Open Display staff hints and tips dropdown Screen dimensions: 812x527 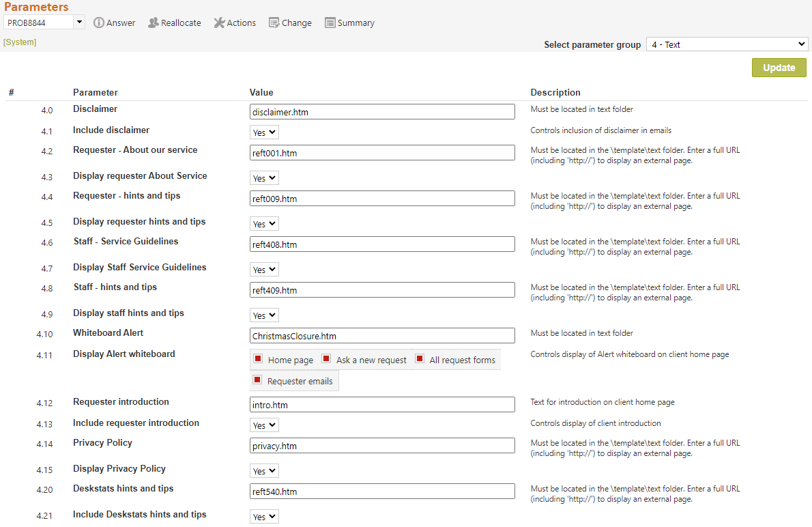(264, 315)
